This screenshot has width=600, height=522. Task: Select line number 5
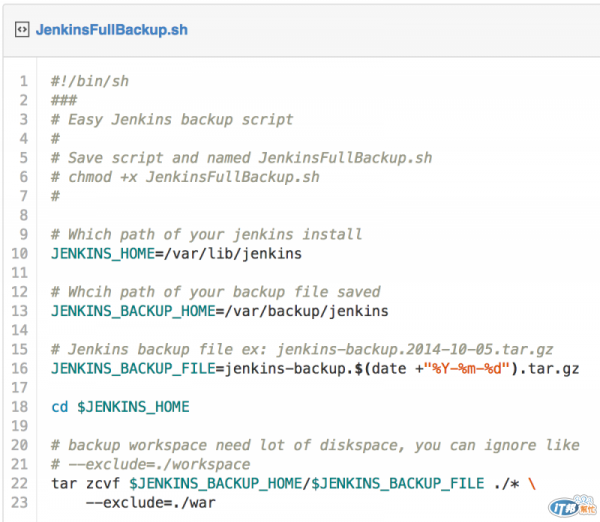pyautogui.click(x=24, y=158)
